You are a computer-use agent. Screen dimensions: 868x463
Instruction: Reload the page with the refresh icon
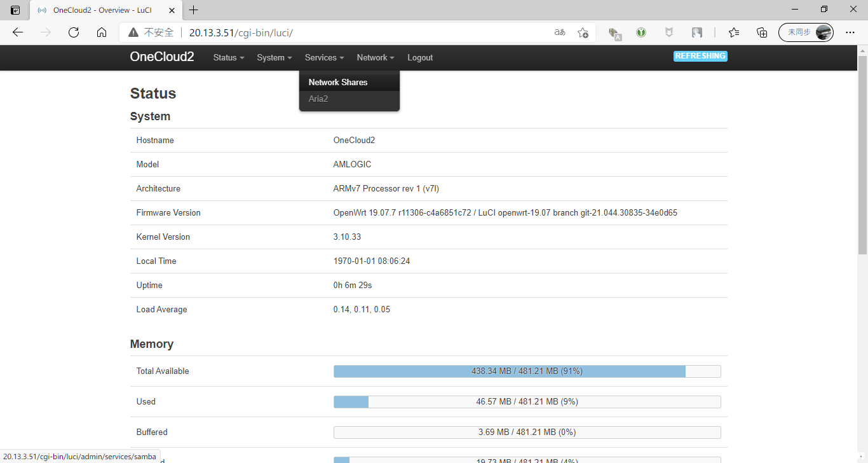coord(74,32)
